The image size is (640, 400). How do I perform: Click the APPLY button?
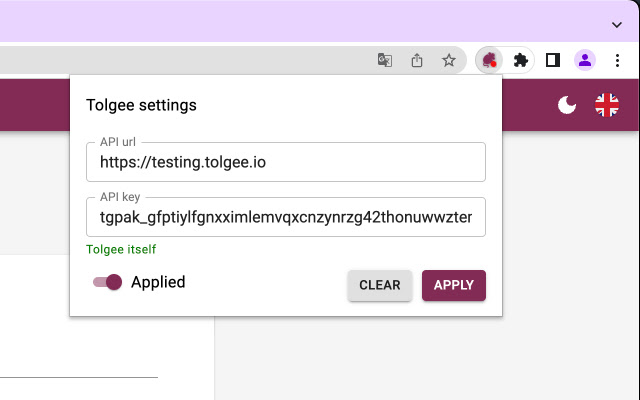click(454, 285)
